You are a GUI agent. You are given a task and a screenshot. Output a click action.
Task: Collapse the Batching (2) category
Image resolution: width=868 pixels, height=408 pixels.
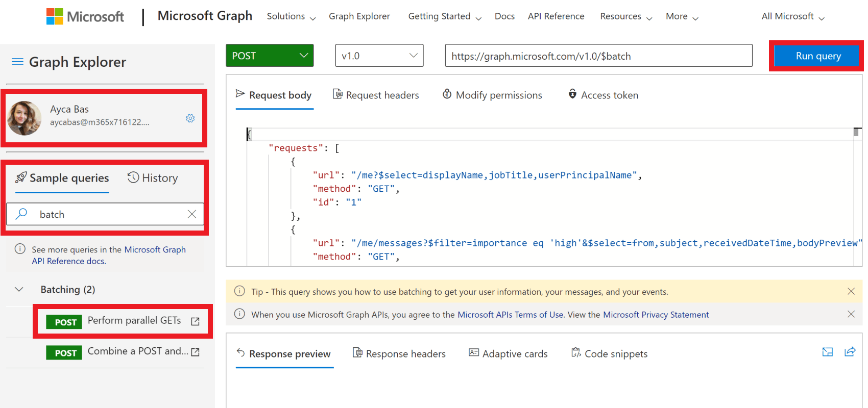tap(19, 290)
